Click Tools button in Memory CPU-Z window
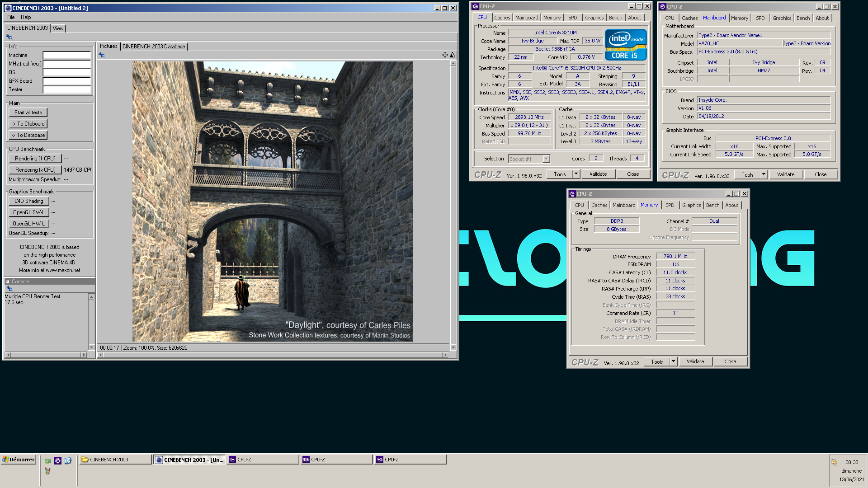 pyautogui.click(x=657, y=361)
